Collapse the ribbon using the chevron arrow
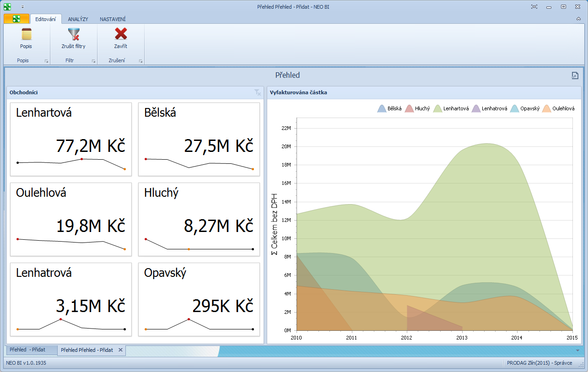 (578, 19)
